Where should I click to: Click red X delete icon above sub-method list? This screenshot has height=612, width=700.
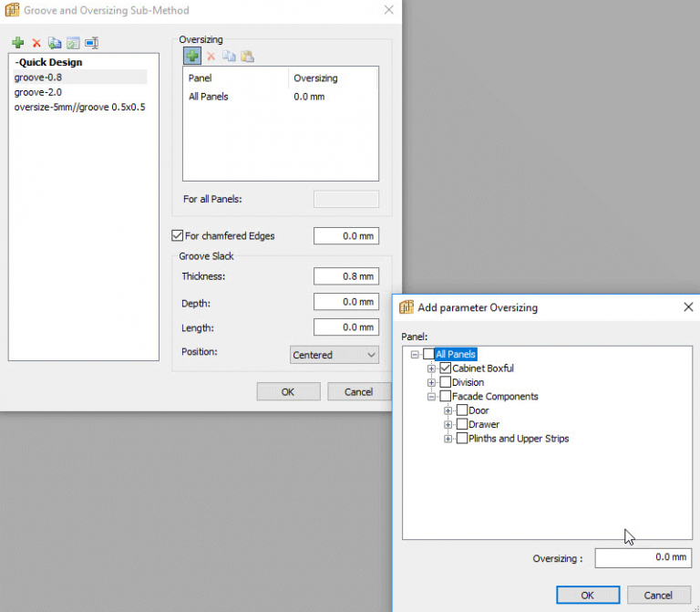pyautogui.click(x=36, y=43)
